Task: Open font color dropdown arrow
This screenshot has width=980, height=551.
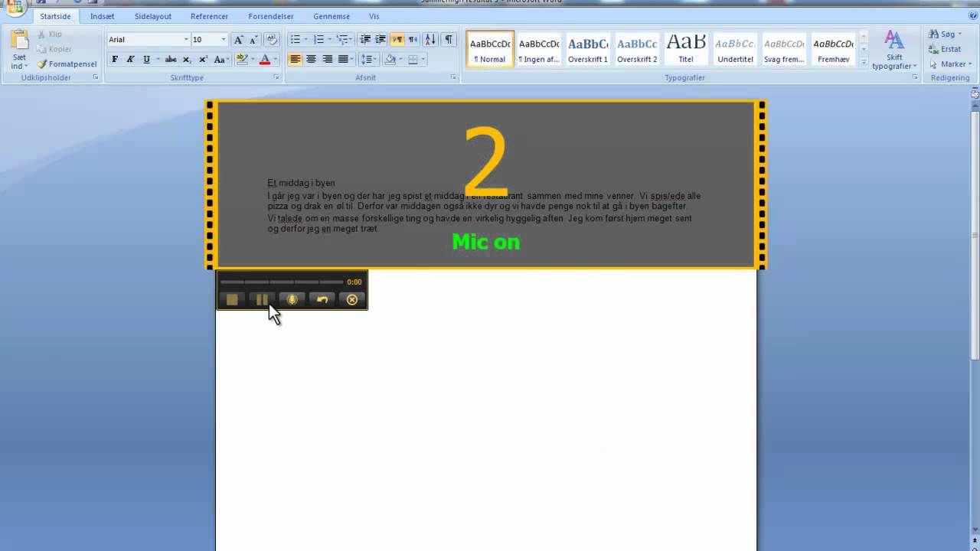Action: (276, 59)
